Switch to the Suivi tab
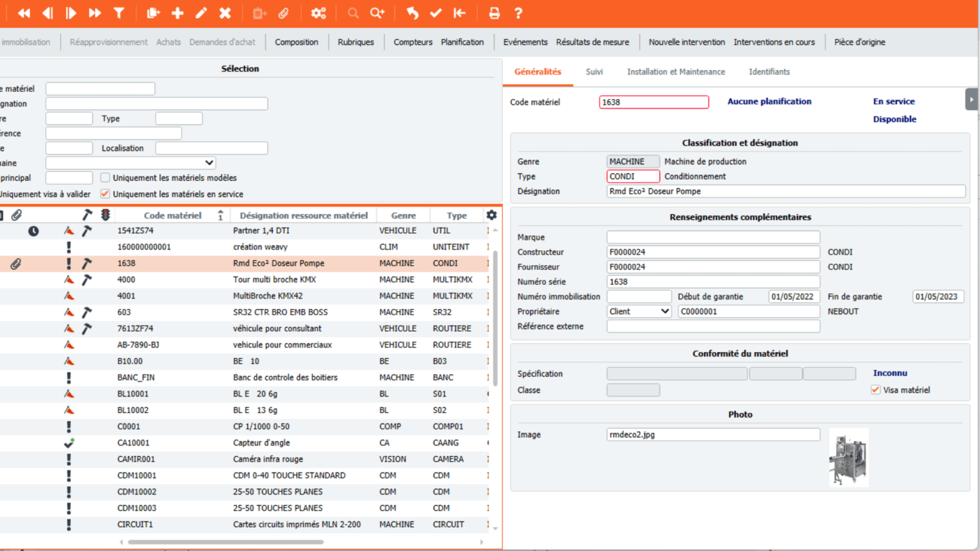This screenshot has height=551, width=980. (x=594, y=72)
